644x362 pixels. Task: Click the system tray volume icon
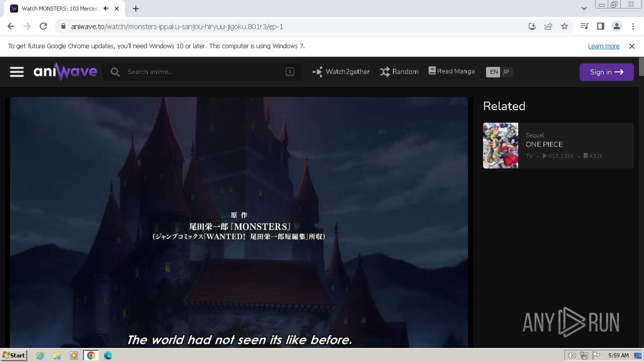572,355
